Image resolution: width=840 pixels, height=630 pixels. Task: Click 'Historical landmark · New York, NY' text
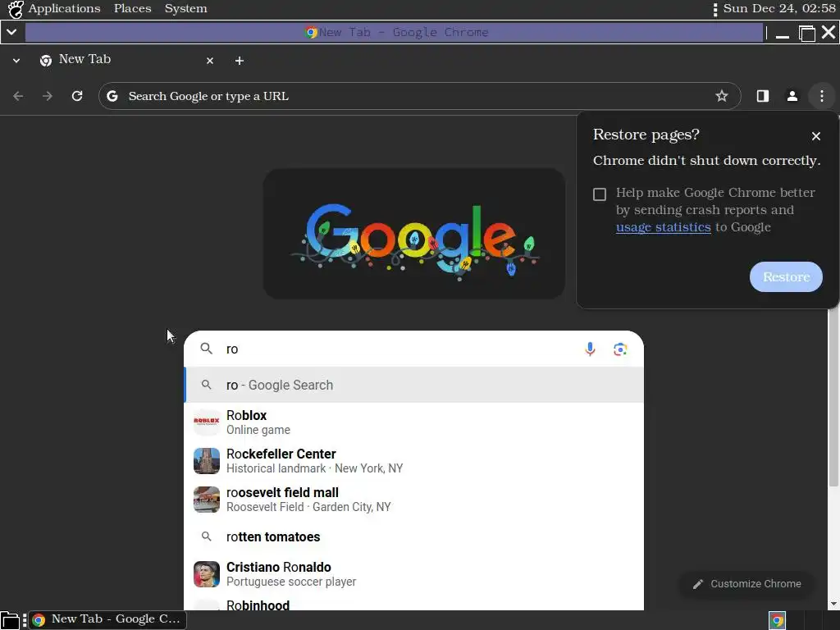click(x=314, y=468)
